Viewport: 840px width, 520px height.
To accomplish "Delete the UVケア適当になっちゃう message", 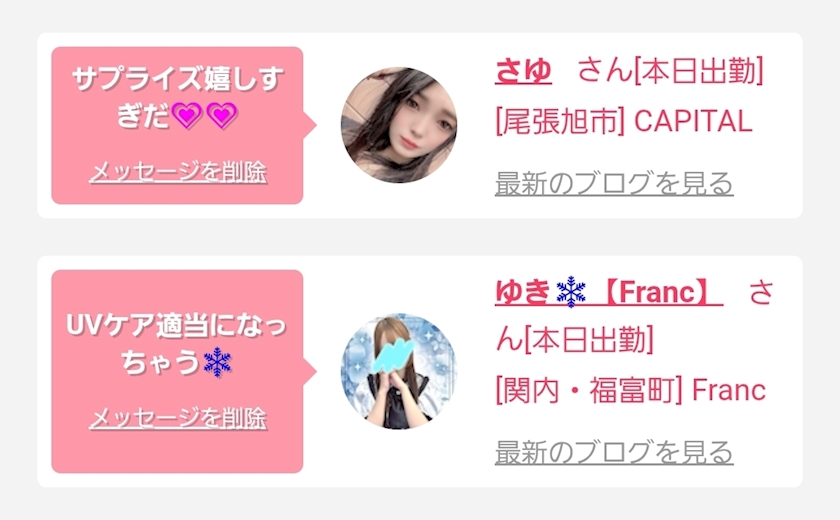I will 178,418.
